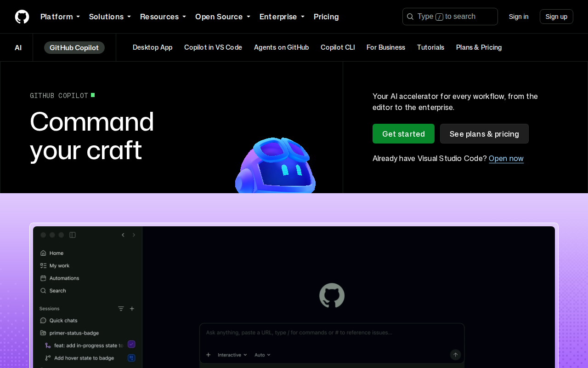Open the Platform dropdown menu
Screen dimensions: 588x368
(x=60, y=17)
